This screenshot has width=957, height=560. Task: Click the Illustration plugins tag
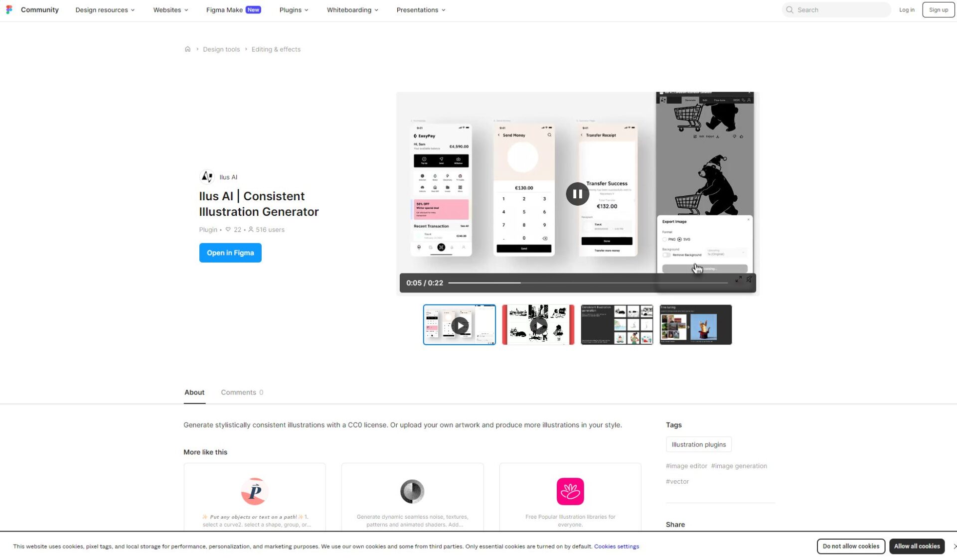[x=698, y=444]
